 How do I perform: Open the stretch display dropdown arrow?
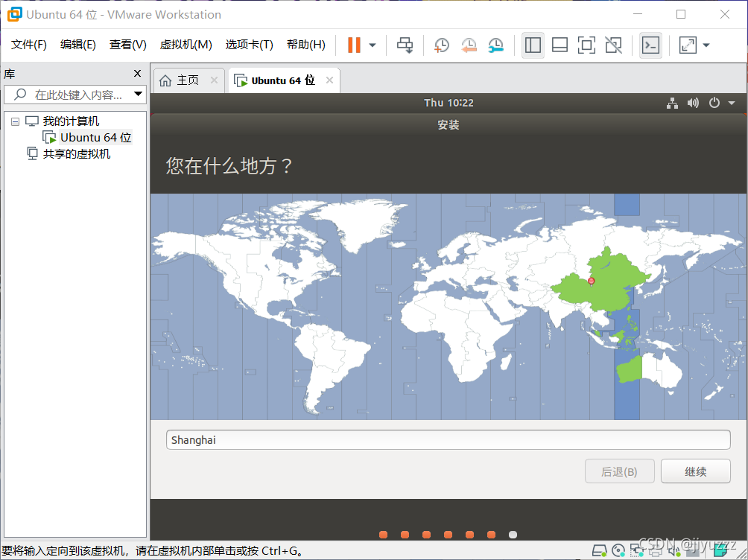point(706,45)
